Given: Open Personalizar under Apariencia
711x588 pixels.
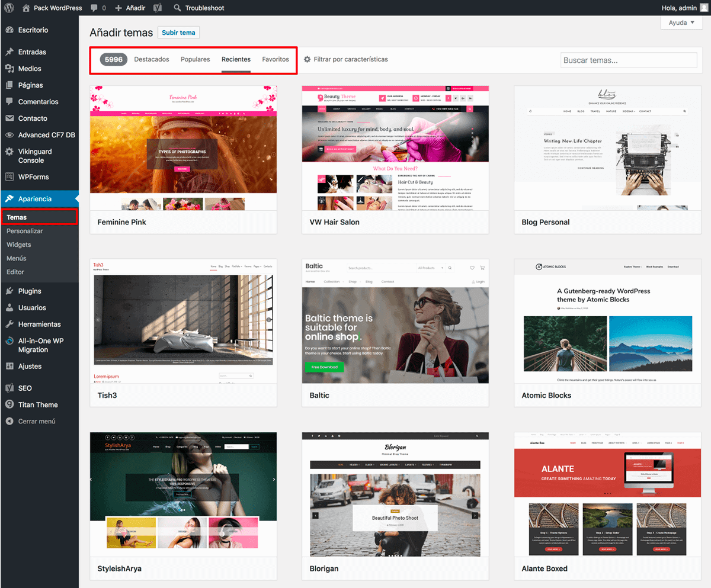Looking at the screenshot, I should (25, 230).
